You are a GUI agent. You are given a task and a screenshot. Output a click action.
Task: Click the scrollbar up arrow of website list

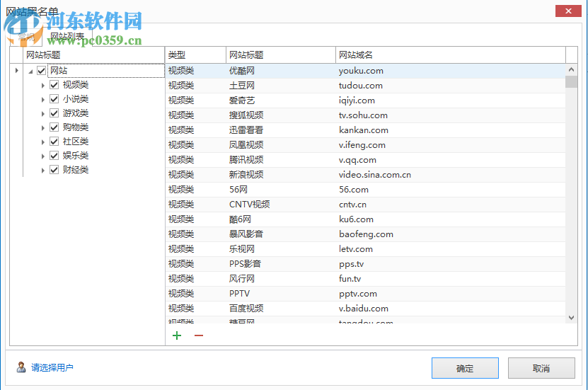[571, 69]
